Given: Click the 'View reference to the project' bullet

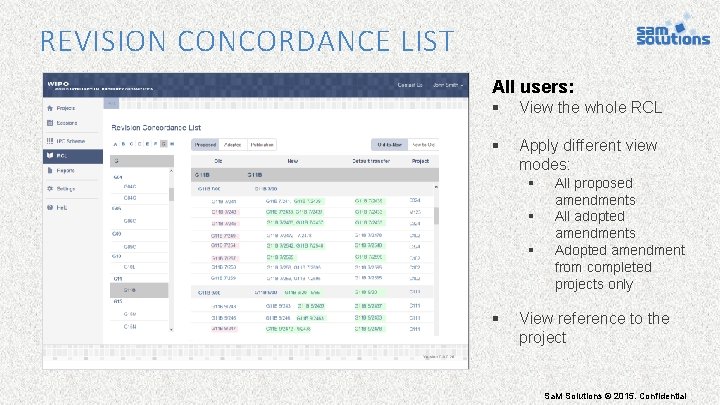Looking at the screenshot, I should tap(594, 328).
